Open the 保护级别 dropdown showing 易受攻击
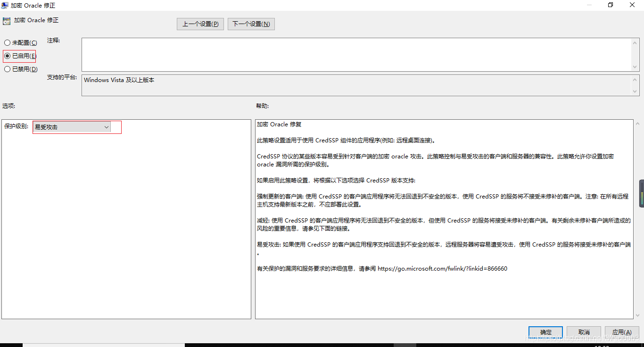 click(72, 127)
